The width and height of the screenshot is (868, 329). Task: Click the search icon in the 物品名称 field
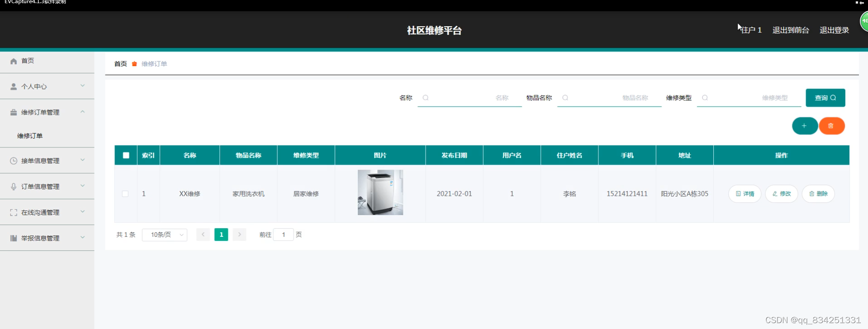click(565, 98)
